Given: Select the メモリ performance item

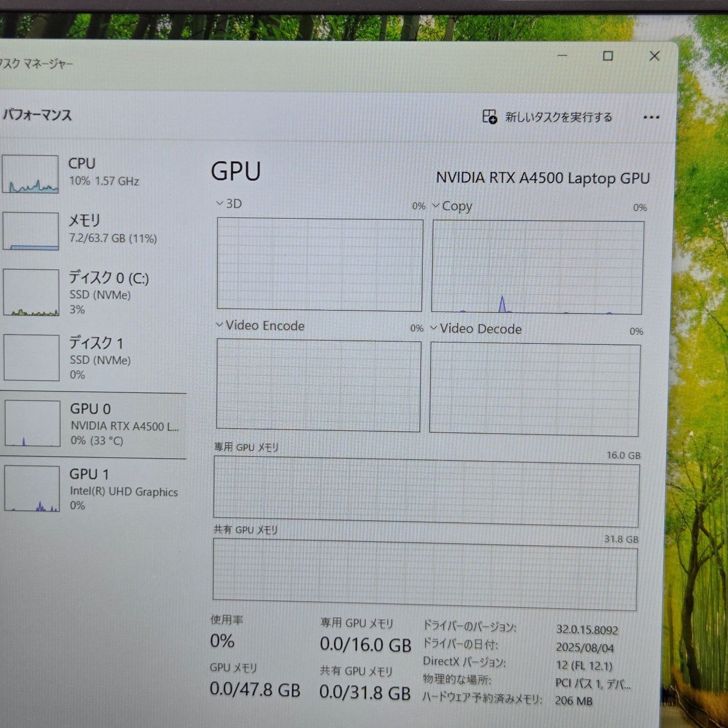Looking at the screenshot, I should pos(93,230).
